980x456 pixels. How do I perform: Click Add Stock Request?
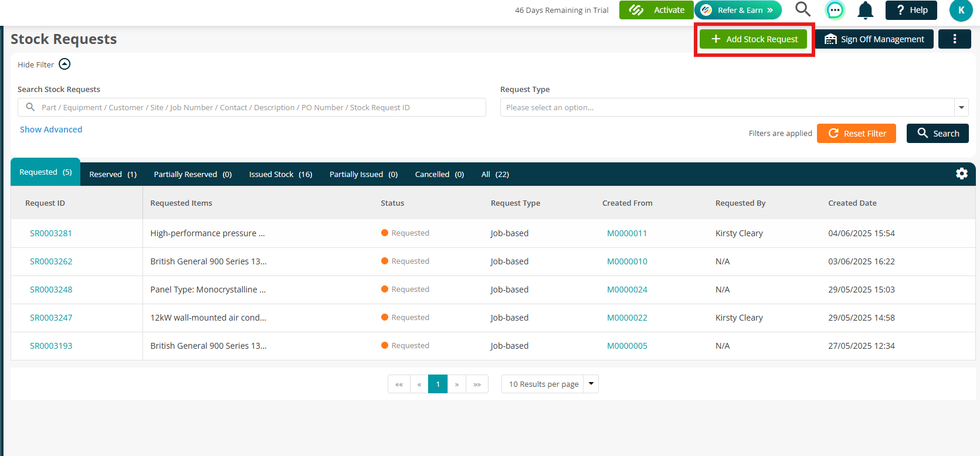click(x=754, y=39)
